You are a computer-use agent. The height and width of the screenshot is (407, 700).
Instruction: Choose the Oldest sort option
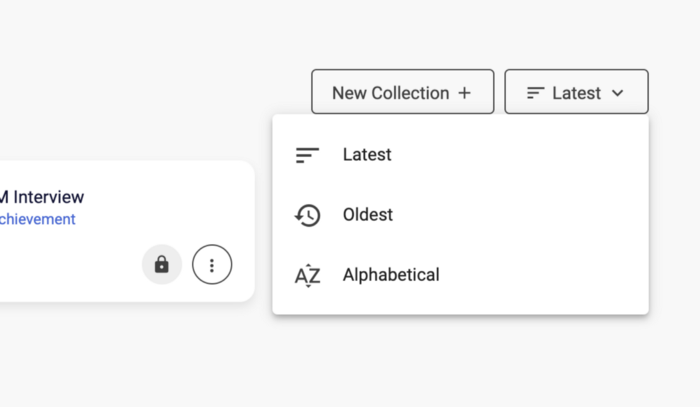click(460, 215)
